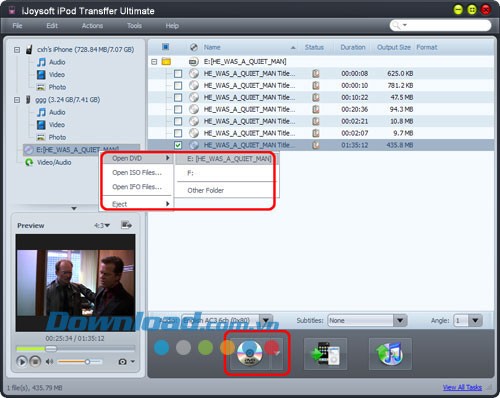Open the File menu
The image size is (500, 398).
pyautogui.click(x=17, y=26)
